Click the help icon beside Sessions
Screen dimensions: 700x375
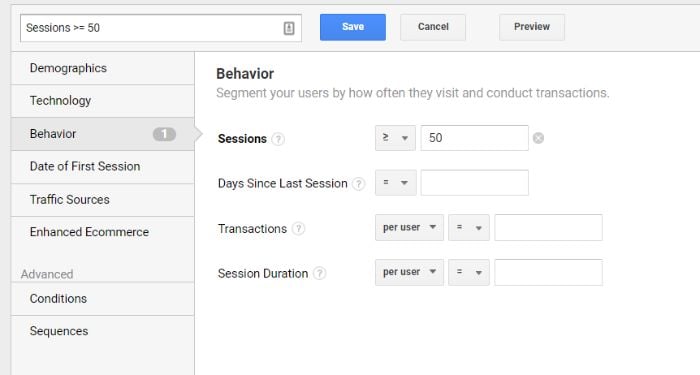pos(278,139)
